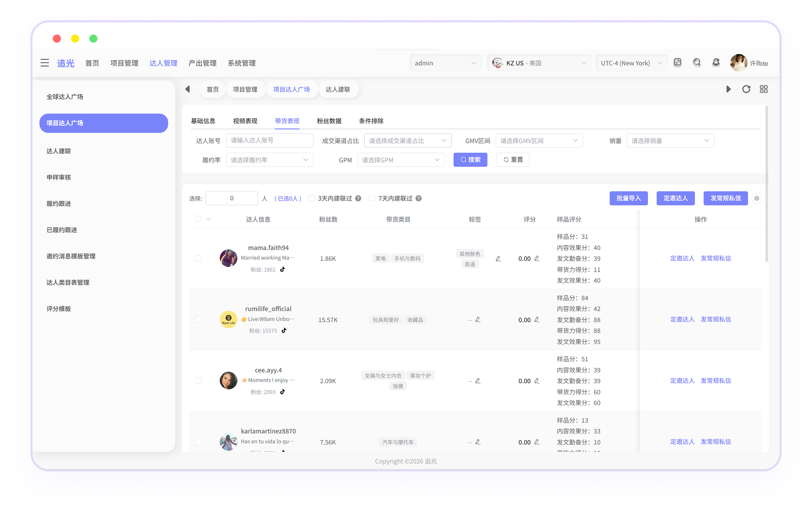This screenshot has width=812, height=512.
Task: Select the rumilife_official row checkbox
Action: tap(198, 320)
